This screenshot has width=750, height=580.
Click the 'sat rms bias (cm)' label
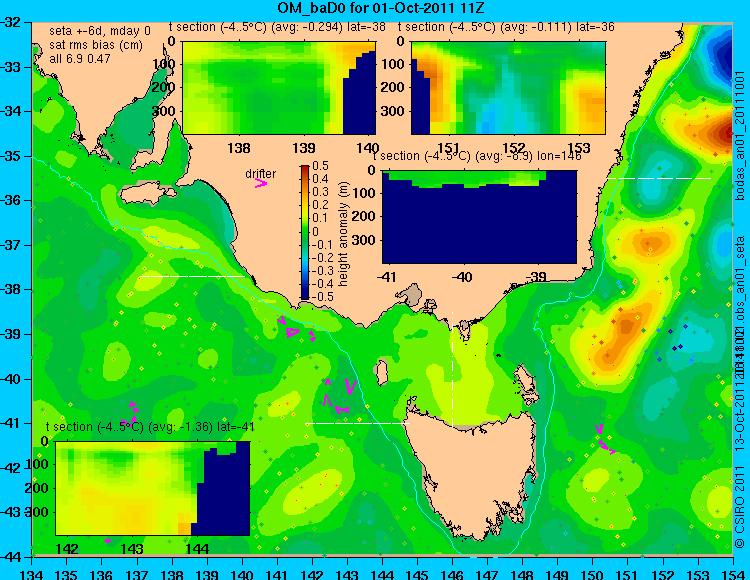pos(96,45)
